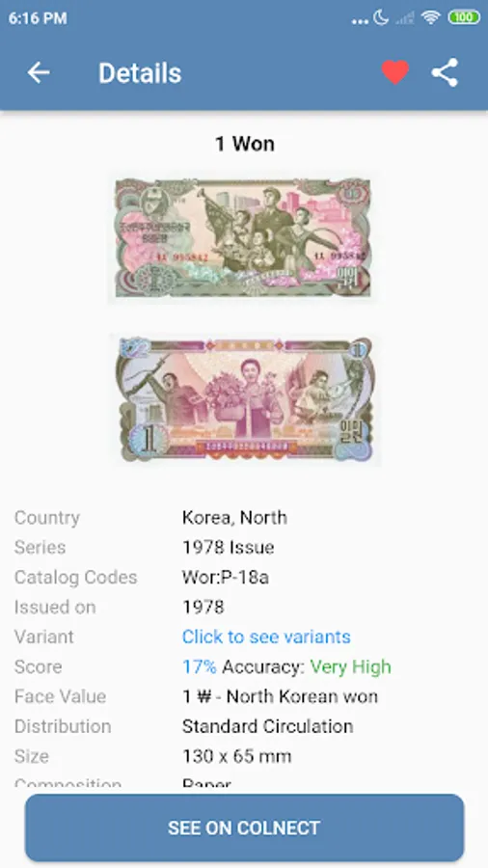Tap the 17% score link

[200, 666]
